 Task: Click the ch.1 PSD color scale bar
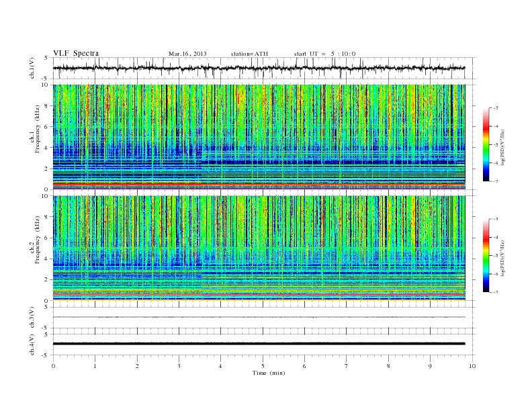[x=486, y=144]
